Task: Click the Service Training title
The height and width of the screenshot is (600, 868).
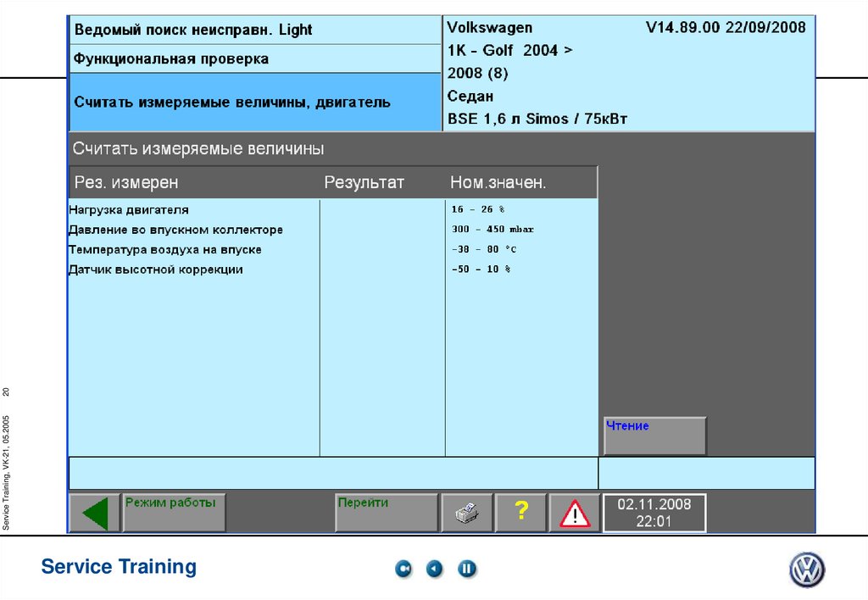Action: (119, 567)
